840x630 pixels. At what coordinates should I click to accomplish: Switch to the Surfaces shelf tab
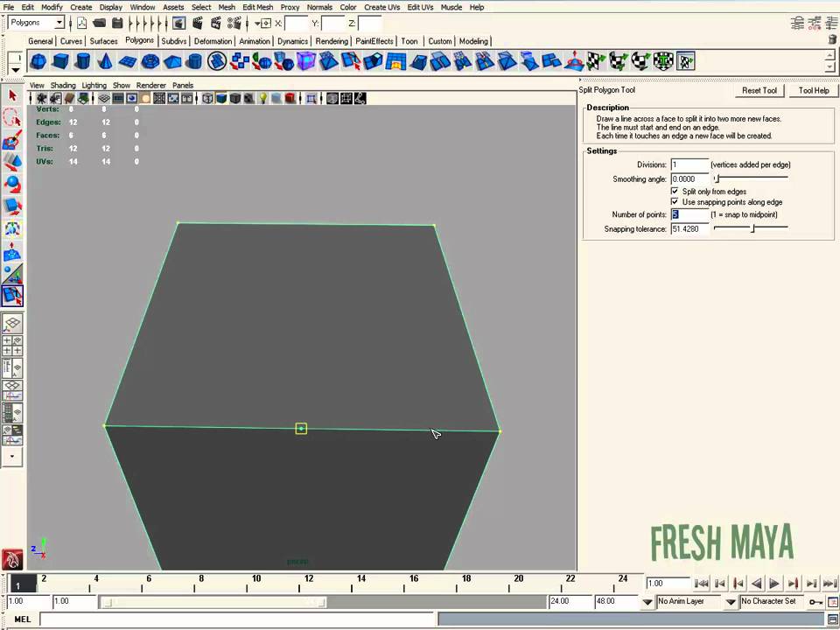point(103,41)
